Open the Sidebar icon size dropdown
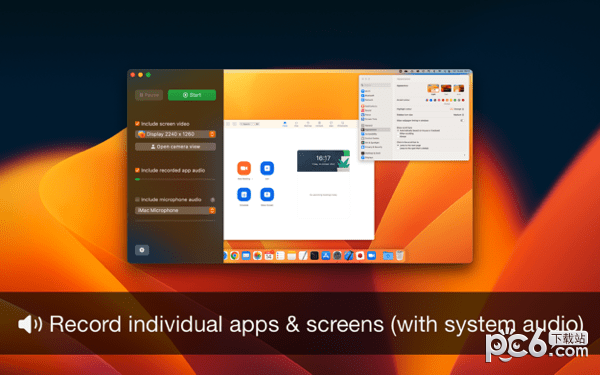The height and width of the screenshot is (375, 600). coord(459,115)
